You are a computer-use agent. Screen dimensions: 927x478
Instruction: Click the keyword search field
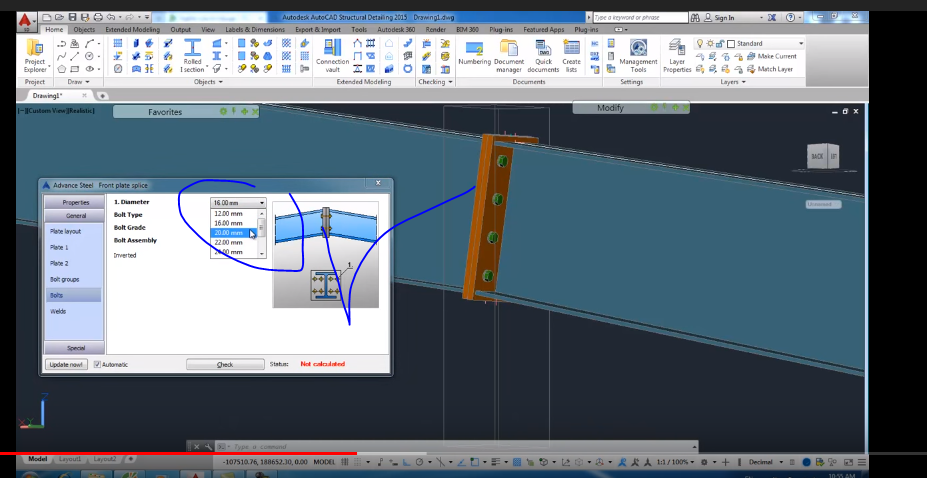pos(640,17)
